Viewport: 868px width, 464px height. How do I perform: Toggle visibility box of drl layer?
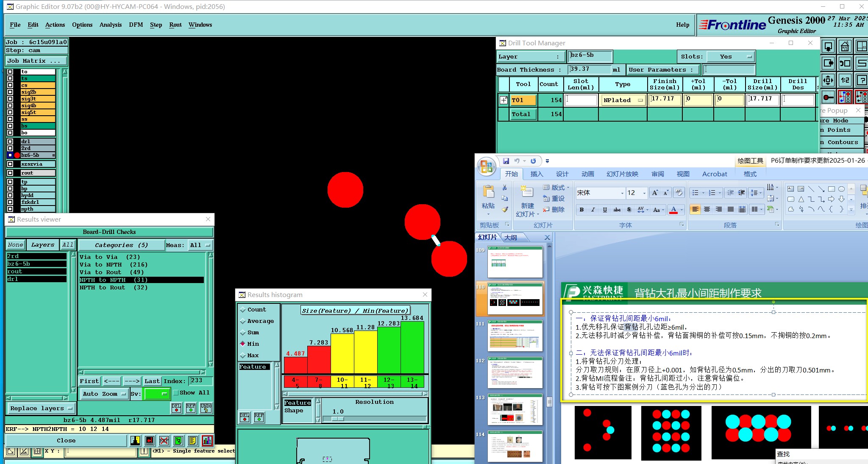10,142
